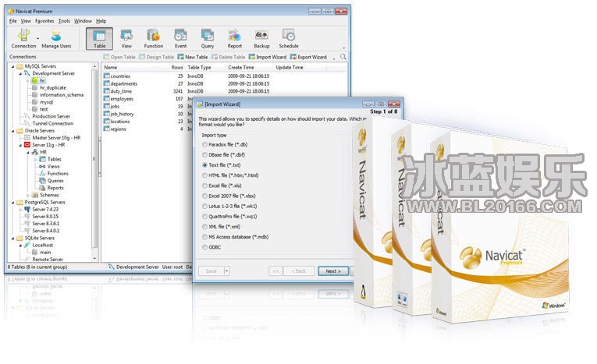The height and width of the screenshot is (364, 597).
Task: Click the connections tree vertical scrollbar
Action: [x=95, y=158]
